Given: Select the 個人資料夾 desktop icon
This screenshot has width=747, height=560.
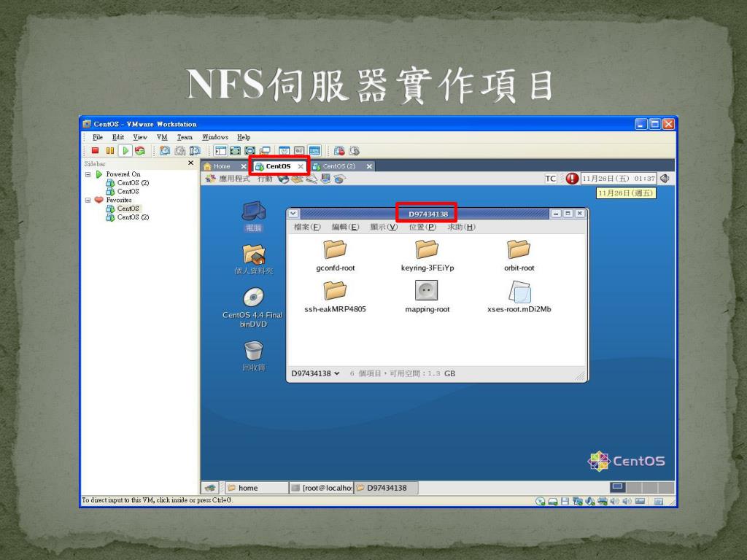Looking at the screenshot, I should tap(254, 260).
